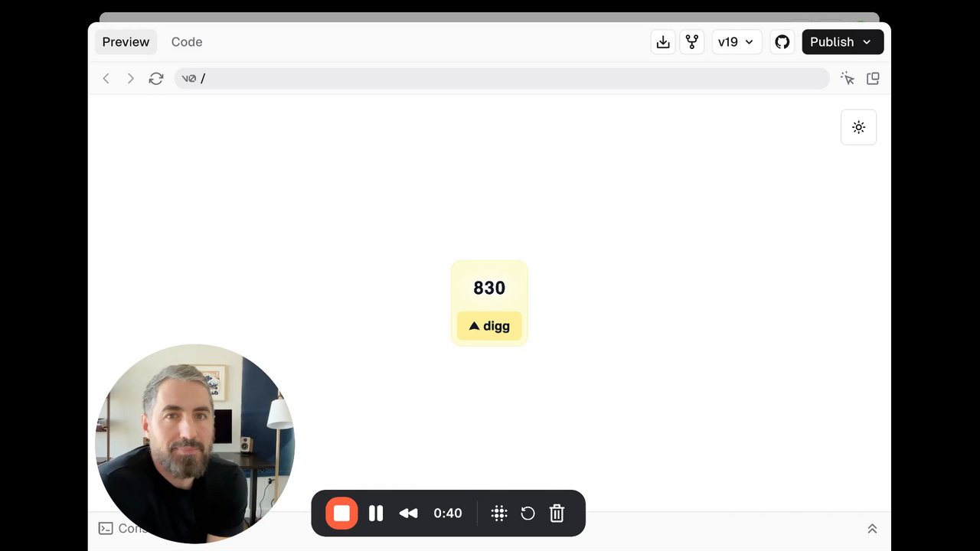Toggle the light/dark theme sun button
Image resolution: width=980 pixels, height=551 pixels.
858,127
